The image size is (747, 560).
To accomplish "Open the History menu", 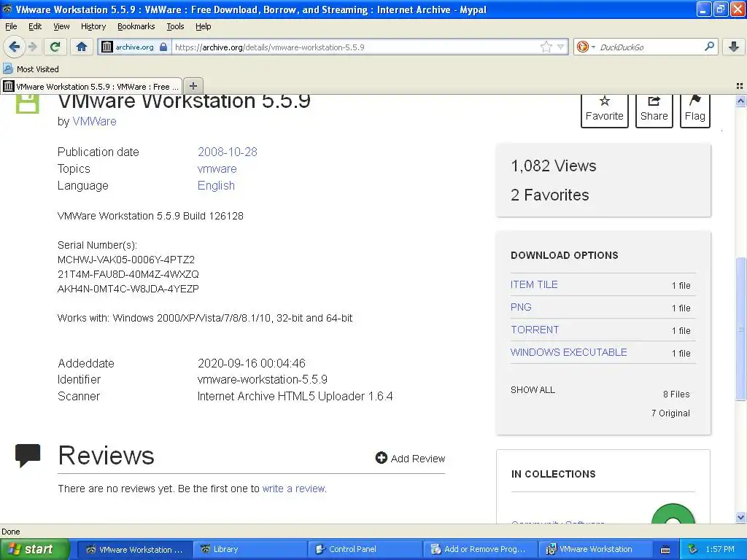I will pyautogui.click(x=93, y=26).
